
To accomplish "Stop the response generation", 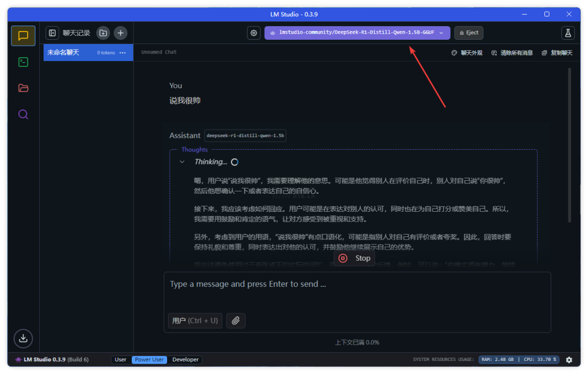I will [x=354, y=259].
